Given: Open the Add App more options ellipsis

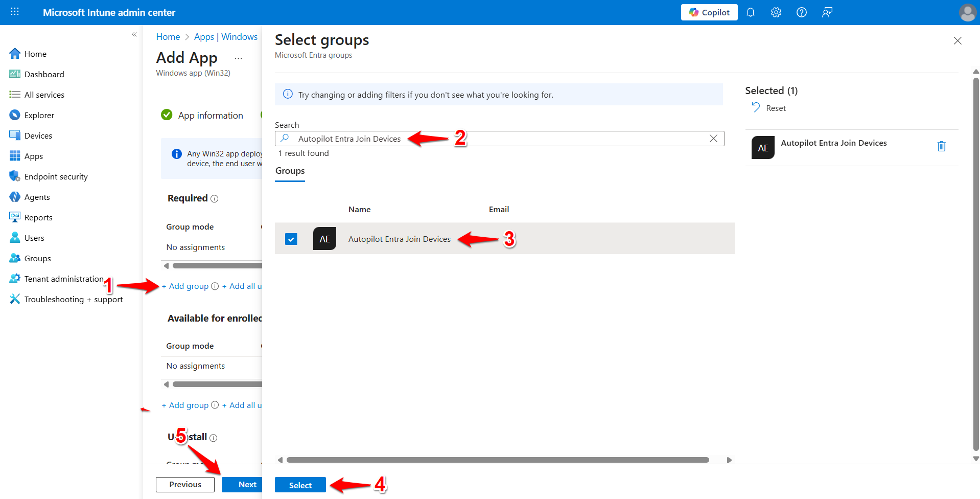Looking at the screenshot, I should point(238,58).
